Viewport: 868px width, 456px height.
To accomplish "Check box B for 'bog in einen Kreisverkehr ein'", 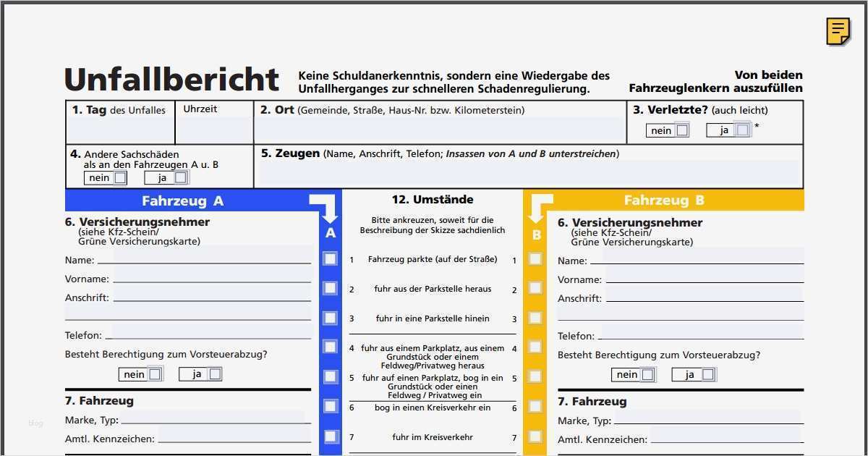I will point(535,406).
